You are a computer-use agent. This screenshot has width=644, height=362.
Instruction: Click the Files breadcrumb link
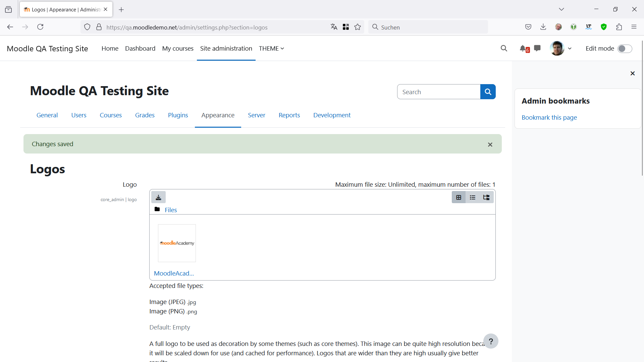171,210
